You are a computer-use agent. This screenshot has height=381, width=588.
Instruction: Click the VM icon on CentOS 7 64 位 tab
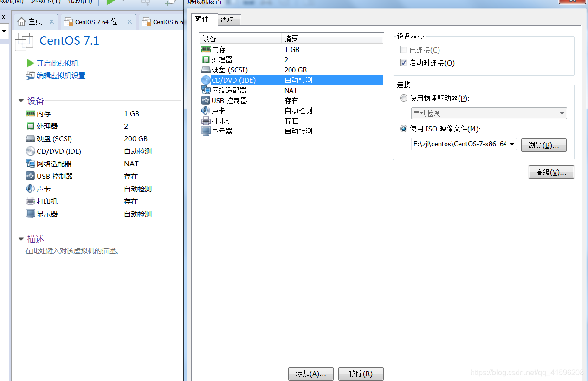(x=68, y=22)
